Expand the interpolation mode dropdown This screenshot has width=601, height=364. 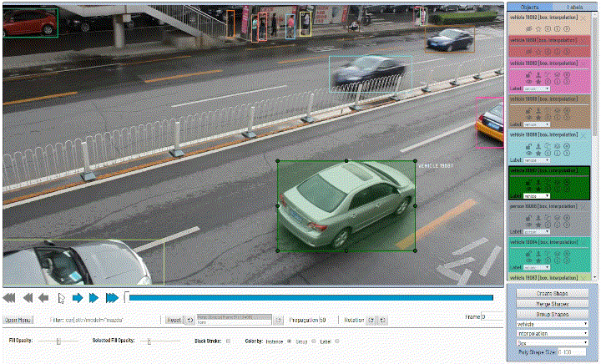tap(552, 332)
